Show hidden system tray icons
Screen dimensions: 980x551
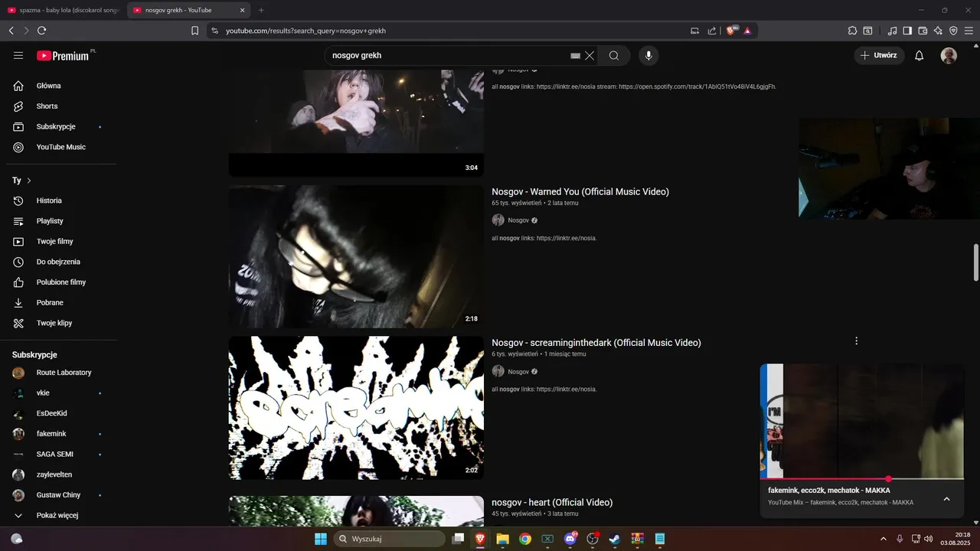tap(884, 539)
